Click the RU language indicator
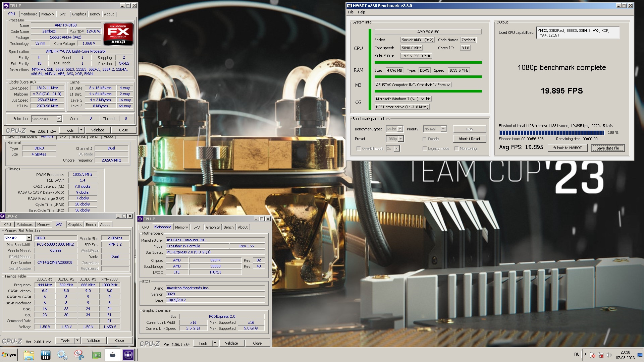Viewport: 644px width, 362px height. (x=577, y=354)
